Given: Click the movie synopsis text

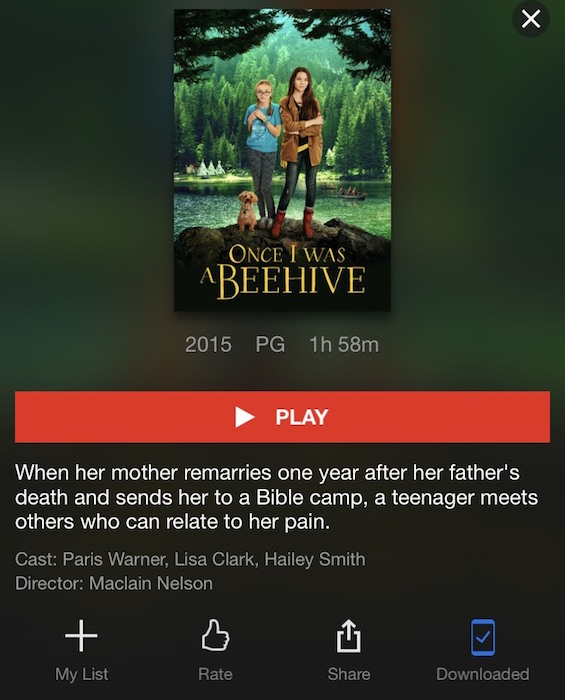Looking at the screenshot, I should [x=276, y=497].
